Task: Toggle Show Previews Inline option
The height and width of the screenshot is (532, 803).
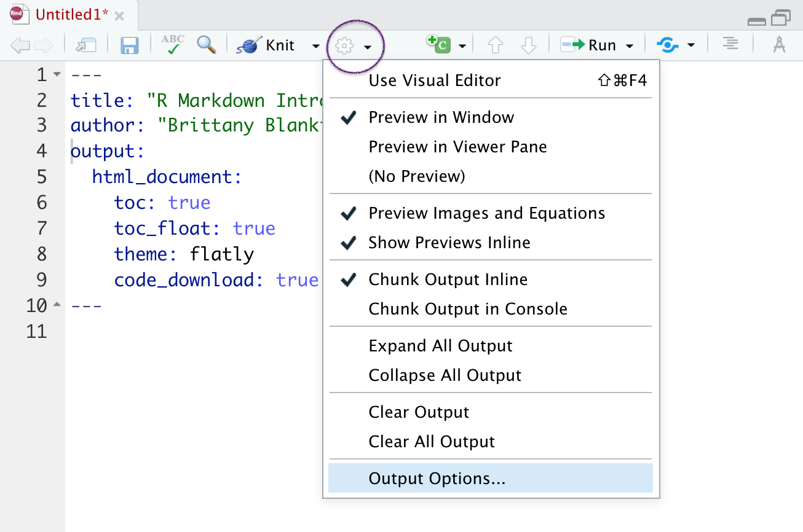Action: [x=449, y=243]
